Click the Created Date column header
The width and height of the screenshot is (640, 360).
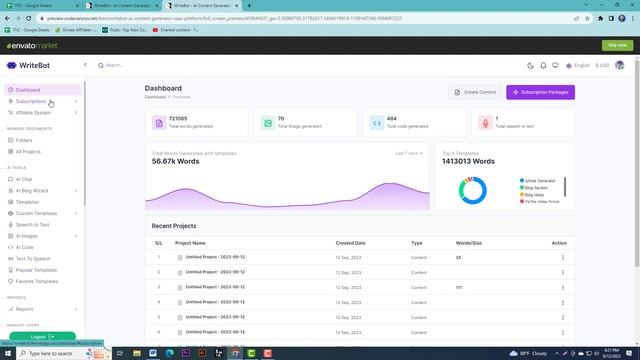(x=350, y=243)
